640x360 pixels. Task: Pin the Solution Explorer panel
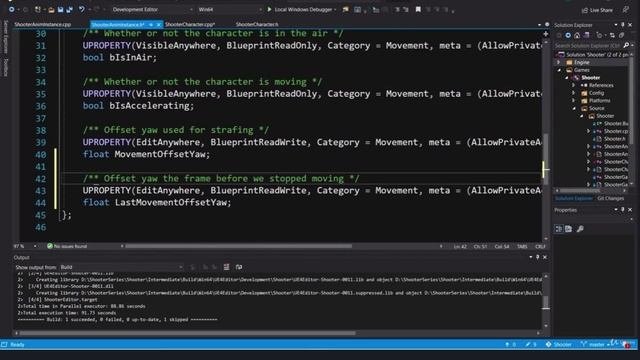tap(623, 25)
